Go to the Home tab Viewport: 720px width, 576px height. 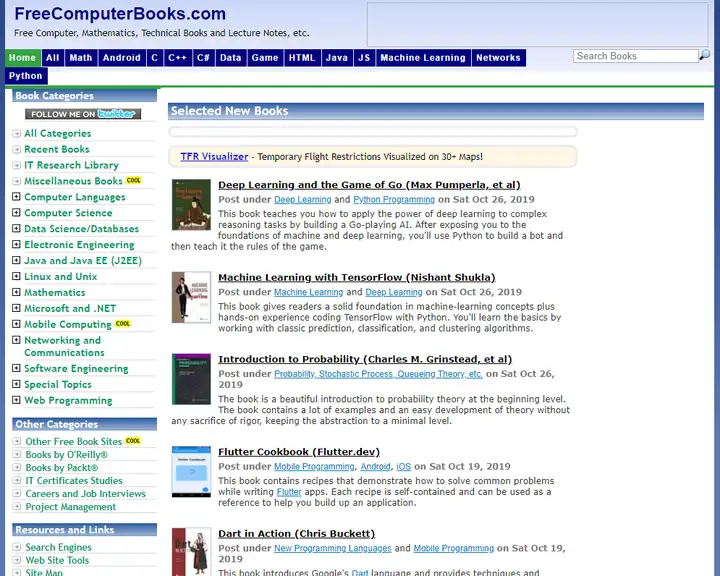coord(22,58)
